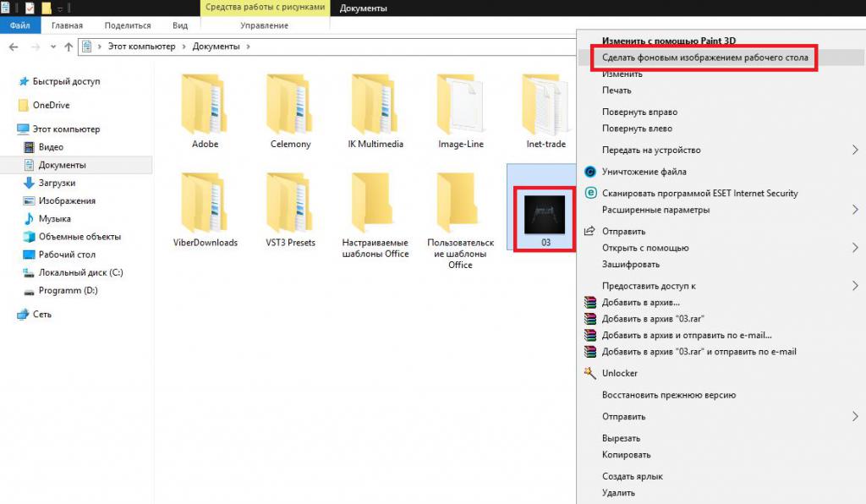This screenshot has height=504, width=866.
Task: Choose Сканировать программой ESET Internet Security
Action: point(699,193)
